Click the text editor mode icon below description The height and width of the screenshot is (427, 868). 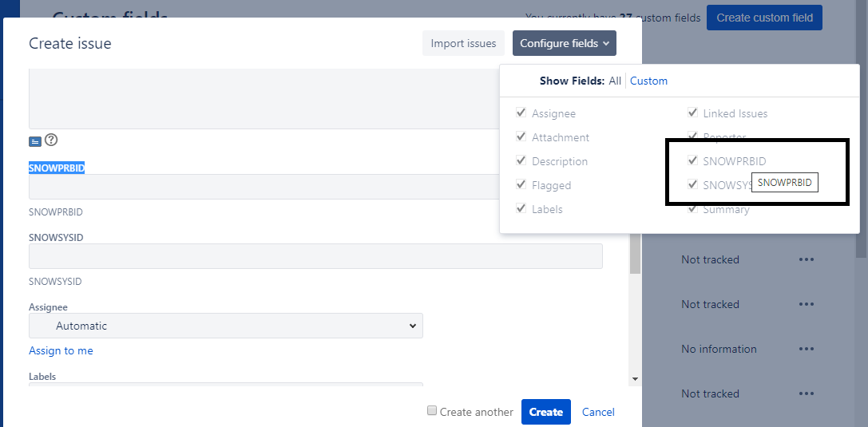point(34,141)
